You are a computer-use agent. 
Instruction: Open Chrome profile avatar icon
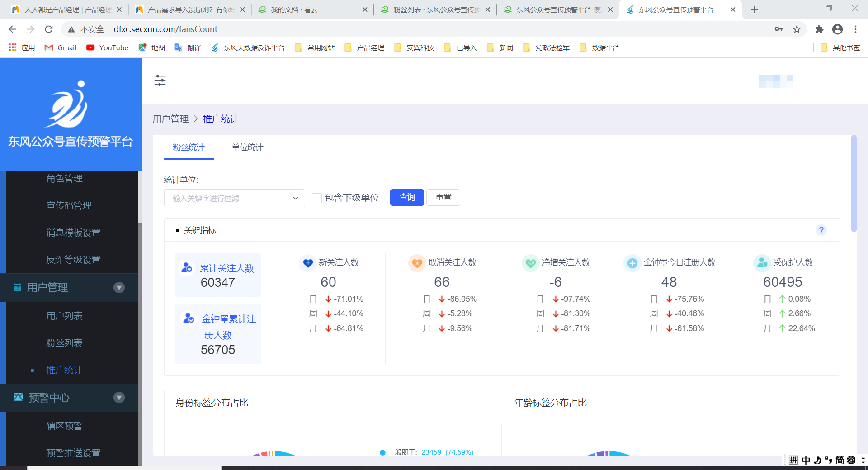tap(837, 29)
